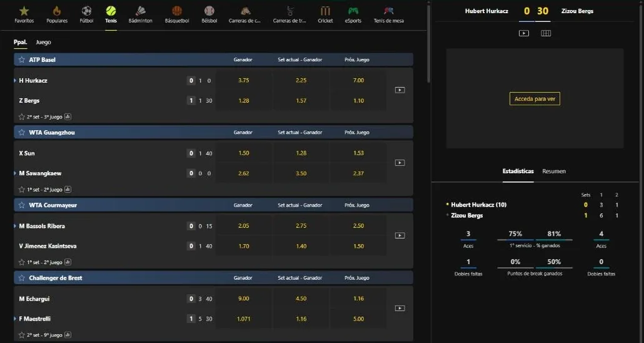
Task: Open the Carreras de trote icon
Action: coord(290,11)
